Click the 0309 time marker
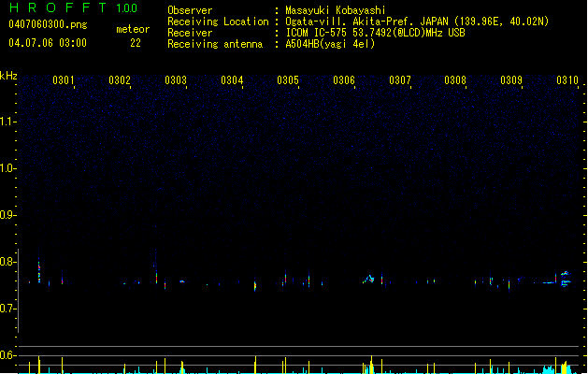The width and height of the screenshot is (588, 374). [511, 80]
